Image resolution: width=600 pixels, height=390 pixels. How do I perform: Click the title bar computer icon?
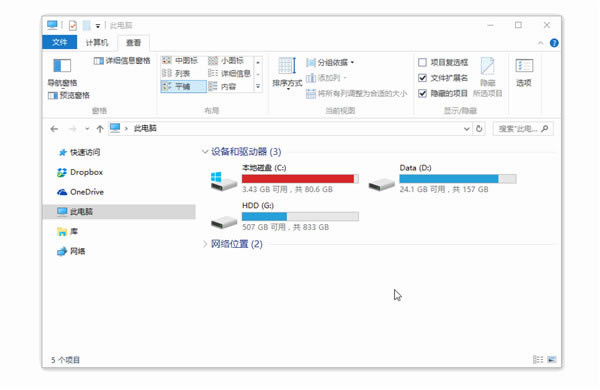tap(52, 25)
